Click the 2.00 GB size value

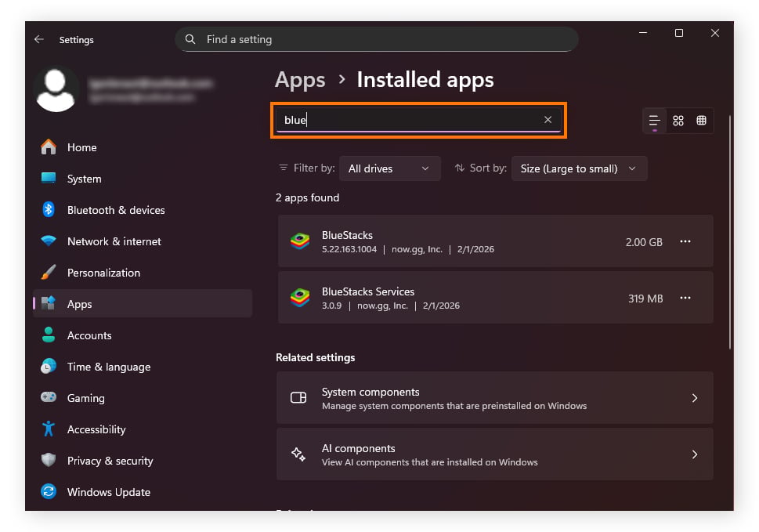coord(644,242)
